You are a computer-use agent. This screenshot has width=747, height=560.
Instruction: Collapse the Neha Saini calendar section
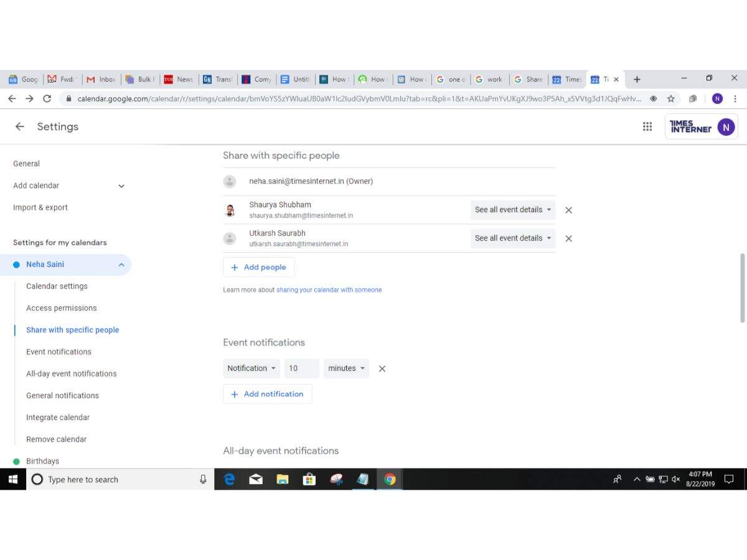tap(121, 264)
